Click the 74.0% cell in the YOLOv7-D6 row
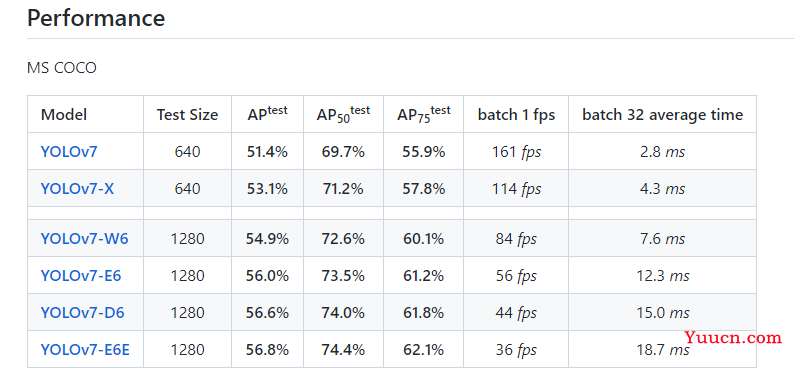The image size is (794, 392). pos(343,313)
